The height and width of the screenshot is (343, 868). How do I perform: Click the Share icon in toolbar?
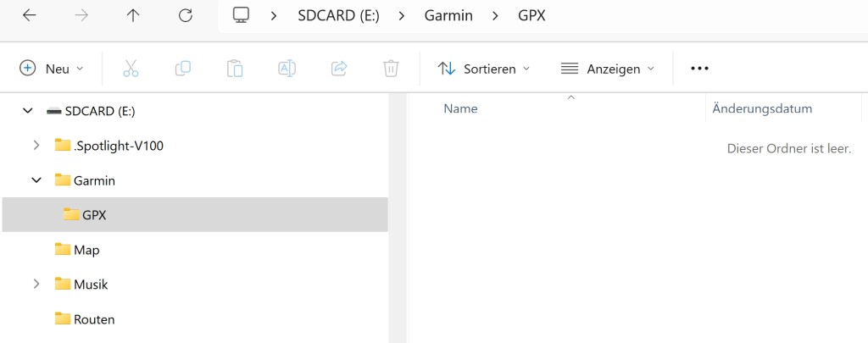pos(339,69)
